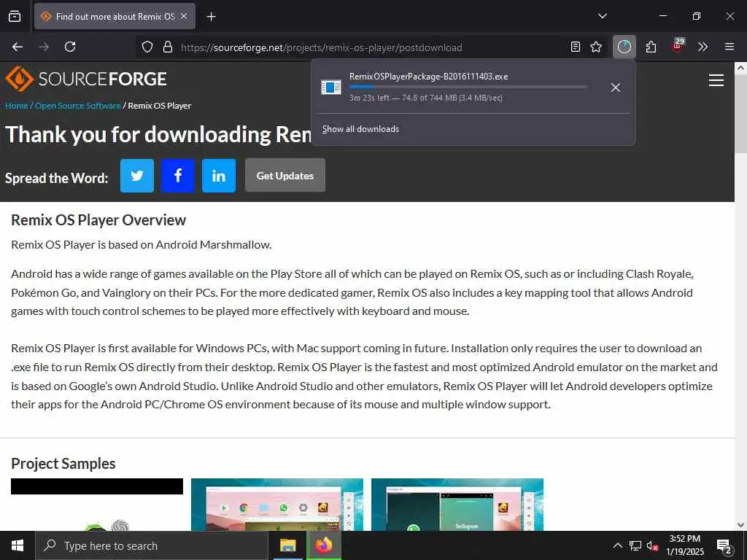Open the ad-blocker extension with 29 badge
The width and height of the screenshot is (747, 560).
(x=678, y=46)
